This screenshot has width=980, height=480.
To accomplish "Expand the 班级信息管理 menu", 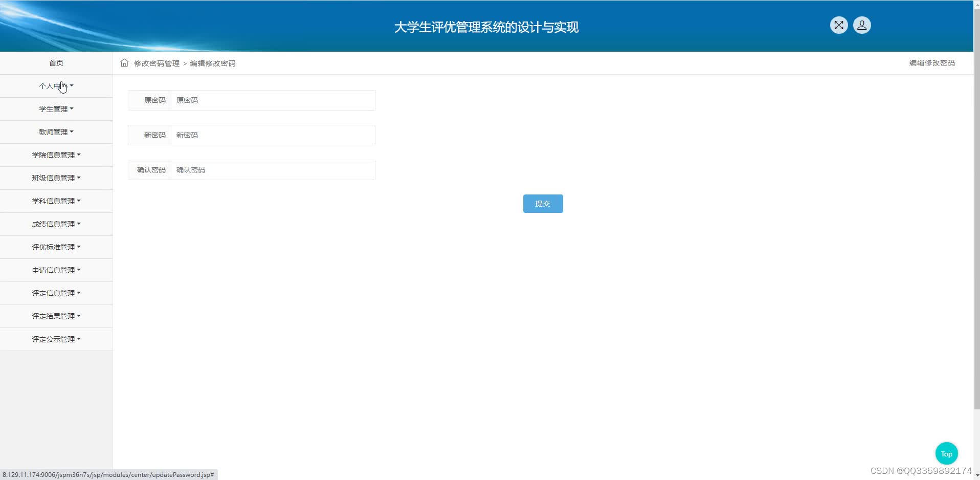I will (x=56, y=178).
